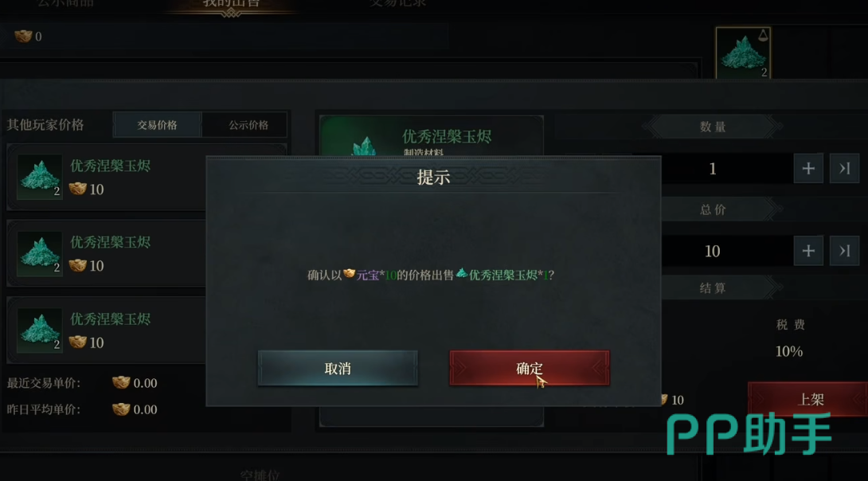Click the jade item thumbnail in the inventory slot
868x481 pixels.
coord(743,53)
